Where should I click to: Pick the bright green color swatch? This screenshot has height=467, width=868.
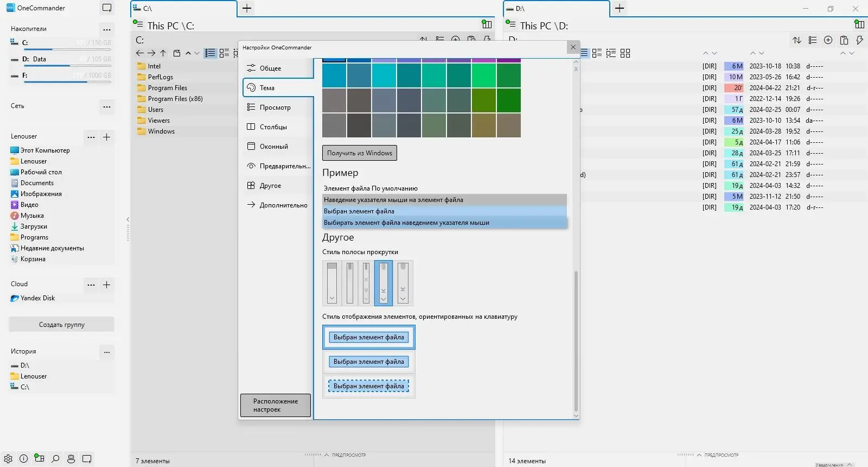[484, 75]
